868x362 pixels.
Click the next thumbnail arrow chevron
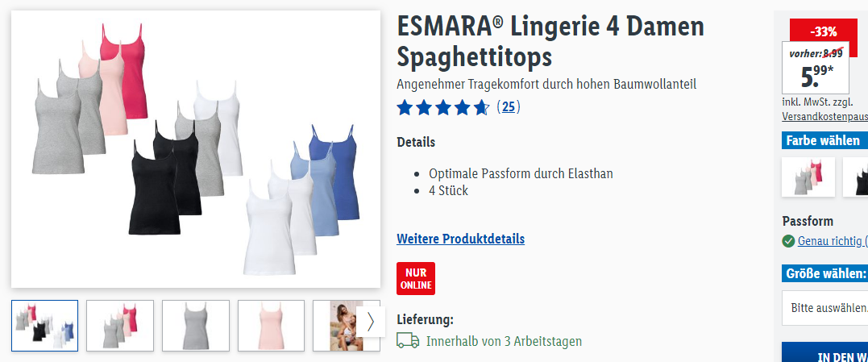click(371, 322)
